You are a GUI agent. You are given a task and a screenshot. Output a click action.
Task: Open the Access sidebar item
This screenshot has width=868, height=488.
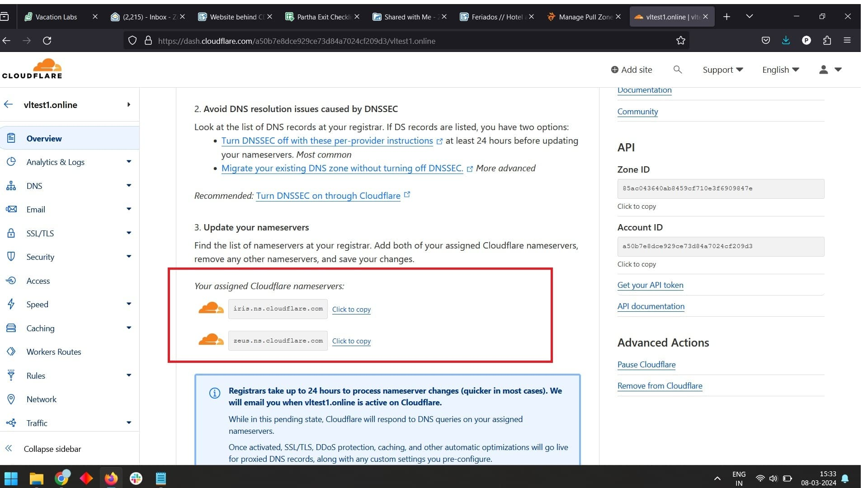38,281
